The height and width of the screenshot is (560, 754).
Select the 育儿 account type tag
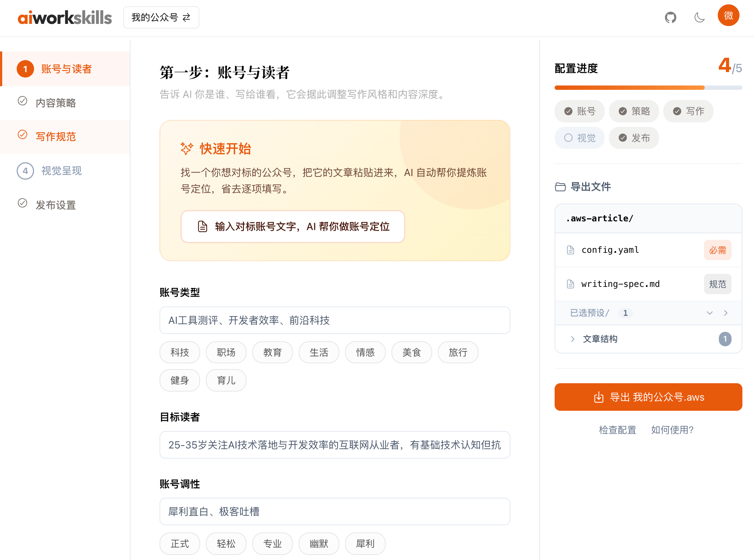pyautogui.click(x=226, y=380)
